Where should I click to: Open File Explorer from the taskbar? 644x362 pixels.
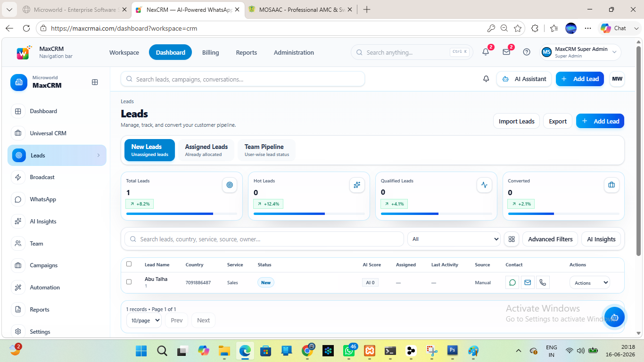tap(224, 351)
